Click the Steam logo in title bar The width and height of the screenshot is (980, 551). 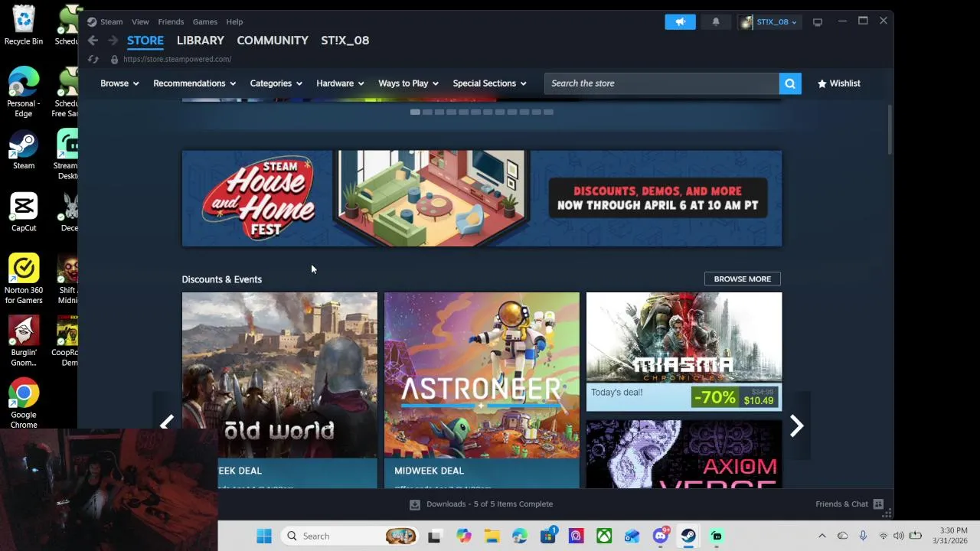click(x=92, y=21)
